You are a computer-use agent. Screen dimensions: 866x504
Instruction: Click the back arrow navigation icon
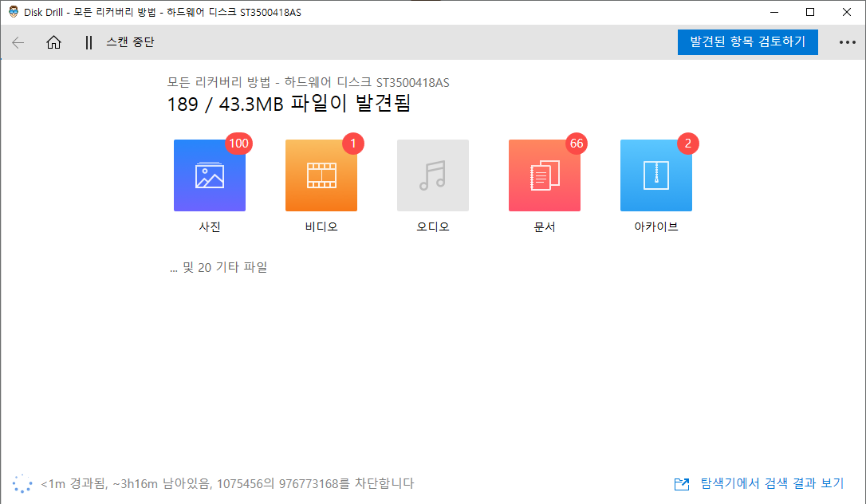pos(18,42)
